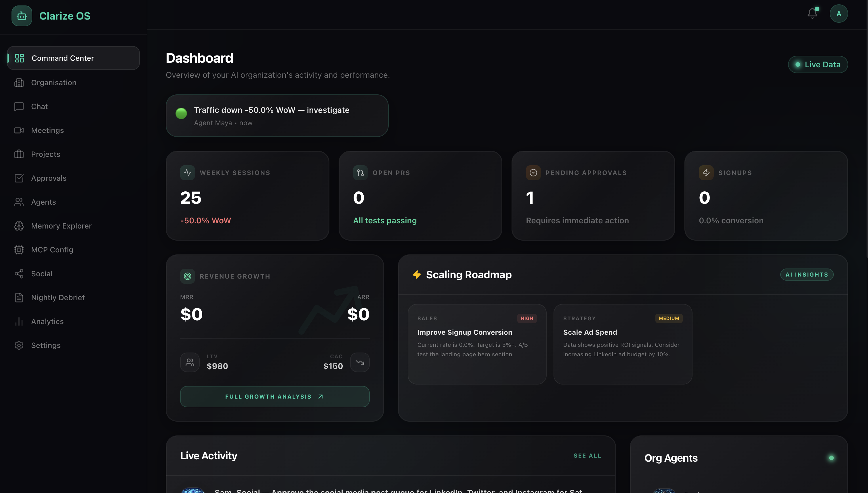Open the Memory Explorer sidebar item
This screenshot has width=868, height=493.
click(61, 226)
